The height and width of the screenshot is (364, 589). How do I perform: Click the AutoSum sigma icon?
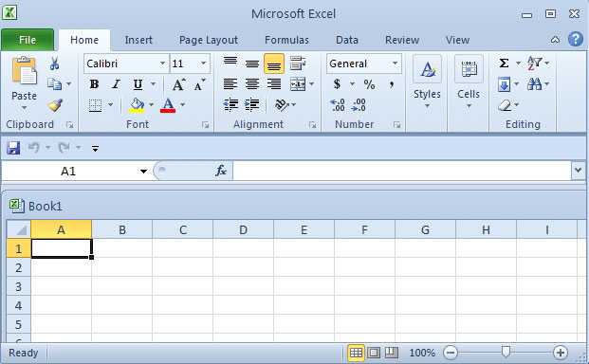coord(504,64)
